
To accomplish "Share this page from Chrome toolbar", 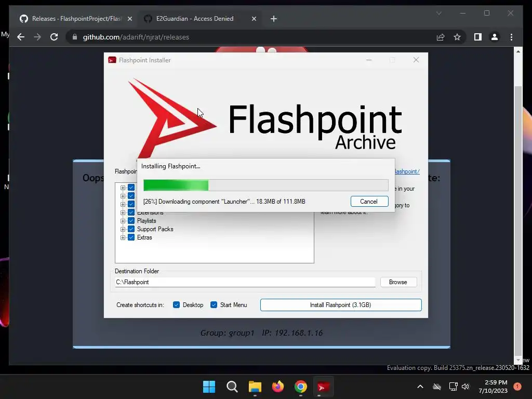I will click(x=441, y=37).
